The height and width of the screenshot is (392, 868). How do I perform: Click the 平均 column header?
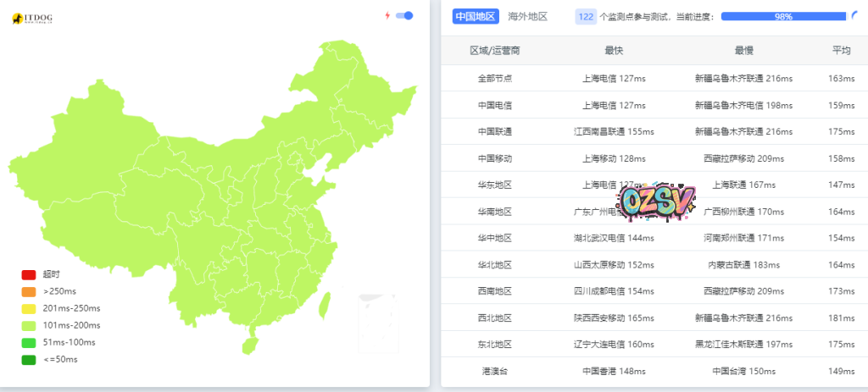click(x=841, y=51)
